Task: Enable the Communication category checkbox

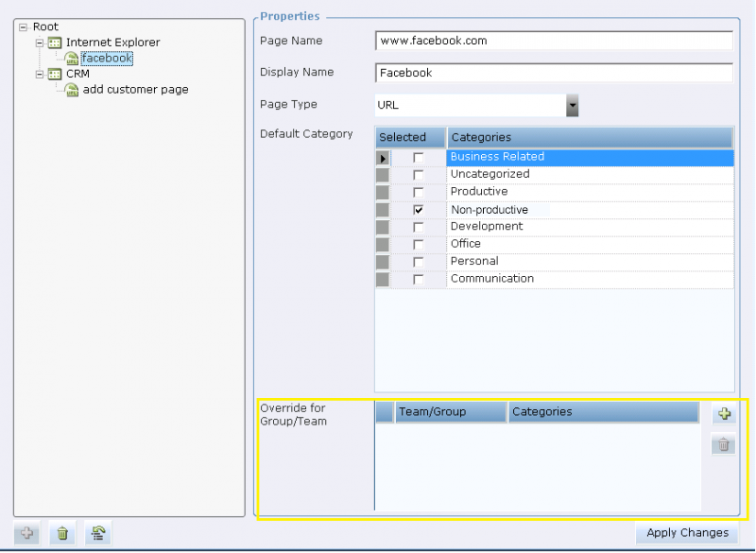Action: pos(418,280)
